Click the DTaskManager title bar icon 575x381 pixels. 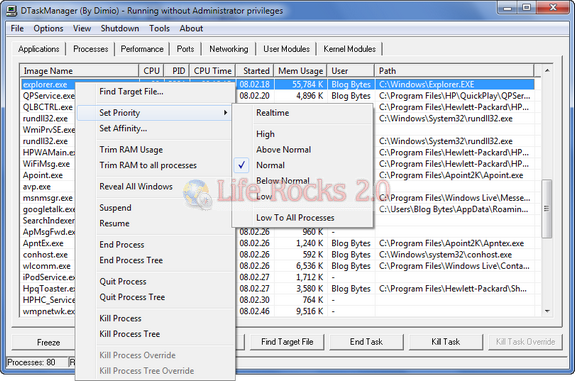[11, 11]
